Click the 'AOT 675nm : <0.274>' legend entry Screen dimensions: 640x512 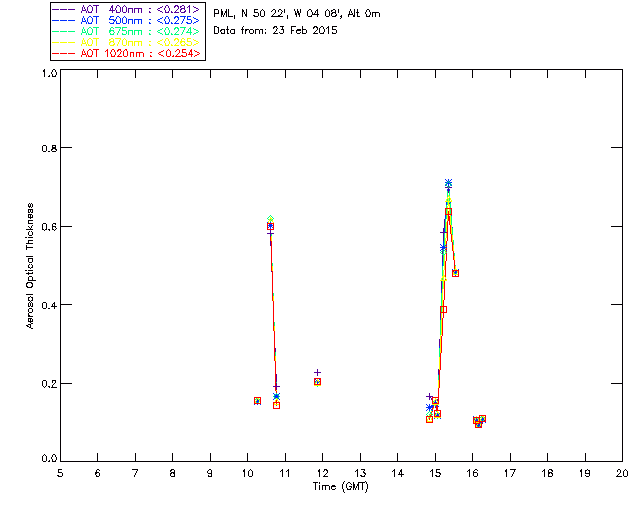127,31
